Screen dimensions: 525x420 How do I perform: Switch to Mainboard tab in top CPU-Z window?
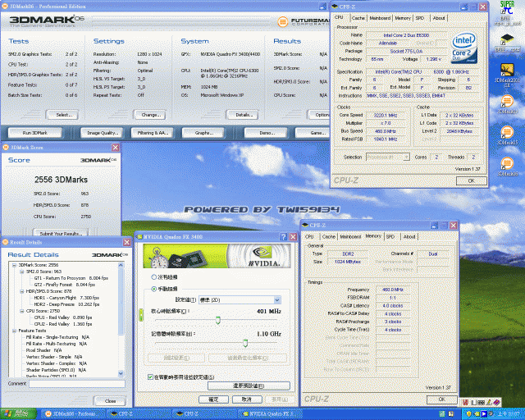(380, 18)
